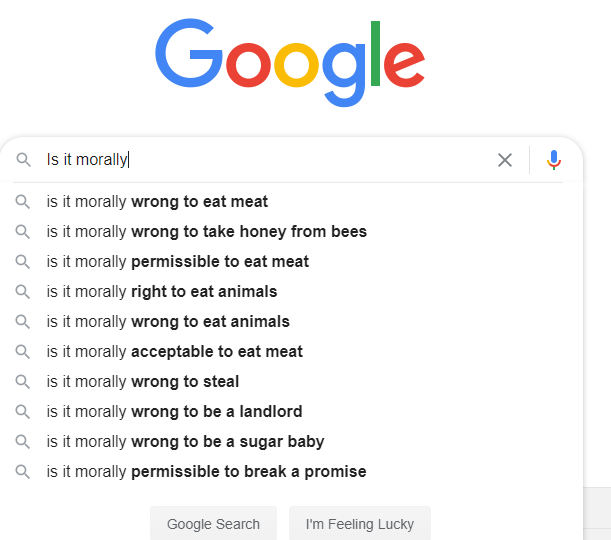
Task: Select 'permissible to eat meat' suggestion
Action: click(x=177, y=262)
